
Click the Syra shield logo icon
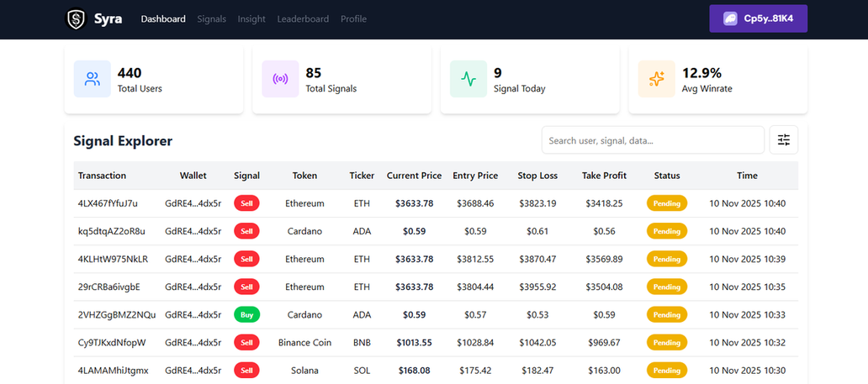[77, 19]
